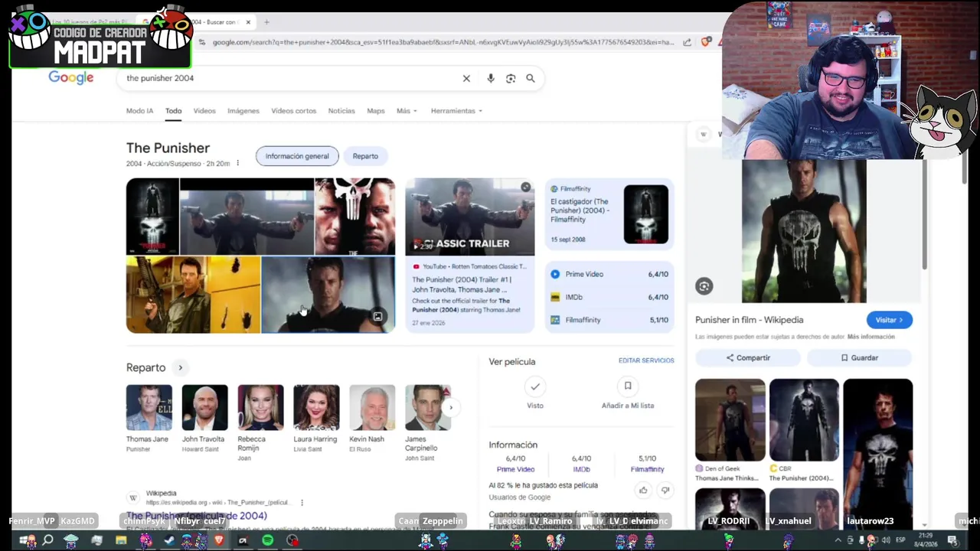Screen dimensions: 980x551
Task: Click thumbs up on the 82% rating
Action: (x=643, y=490)
